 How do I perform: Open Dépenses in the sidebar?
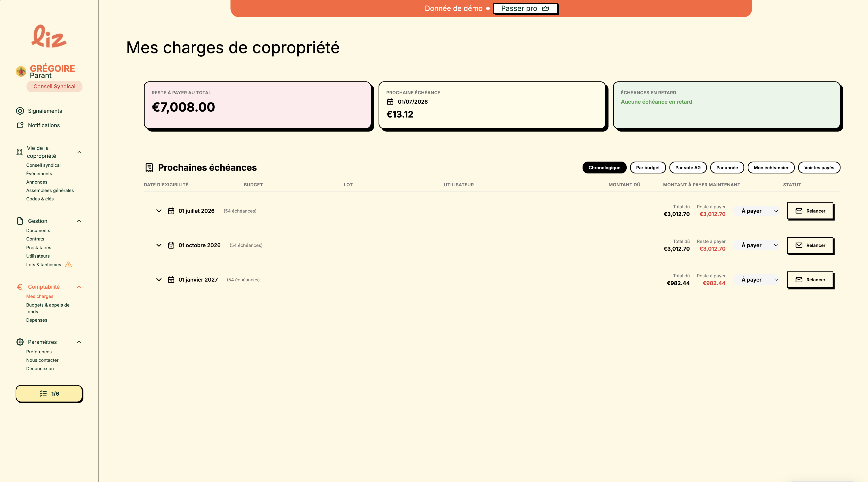pyautogui.click(x=37, y=320)
